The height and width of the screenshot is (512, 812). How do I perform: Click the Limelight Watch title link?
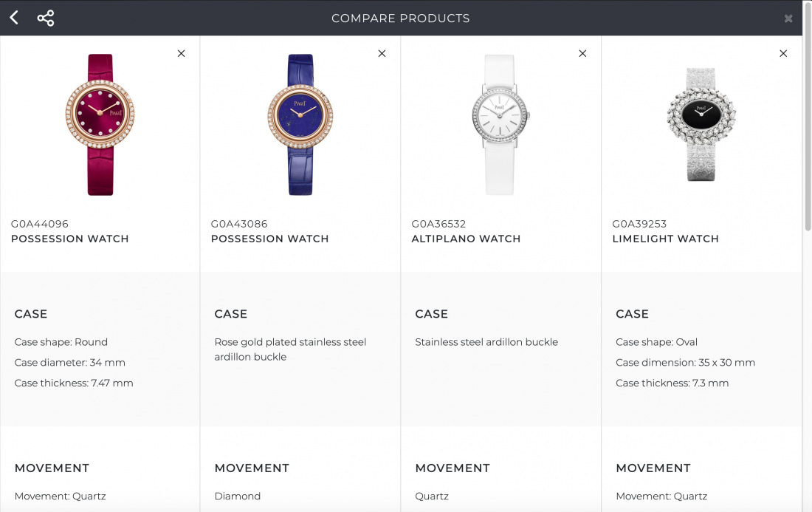(x=665, y=239)
